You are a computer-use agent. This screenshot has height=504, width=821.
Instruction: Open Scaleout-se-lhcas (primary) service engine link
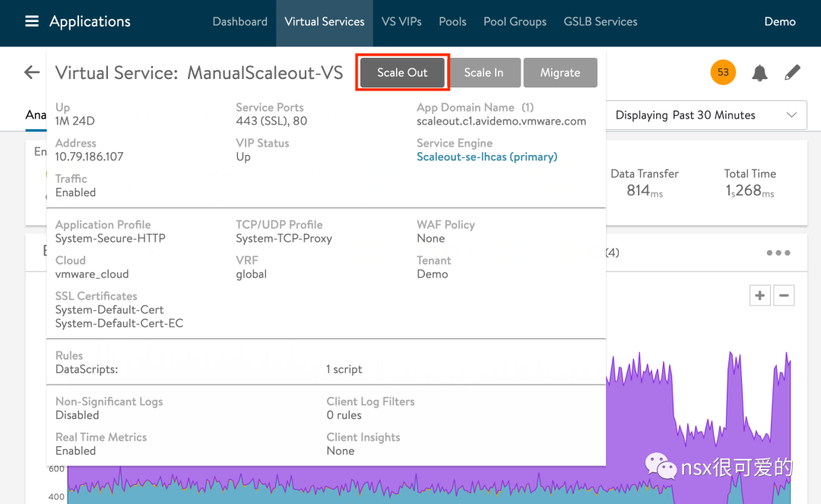487,157
